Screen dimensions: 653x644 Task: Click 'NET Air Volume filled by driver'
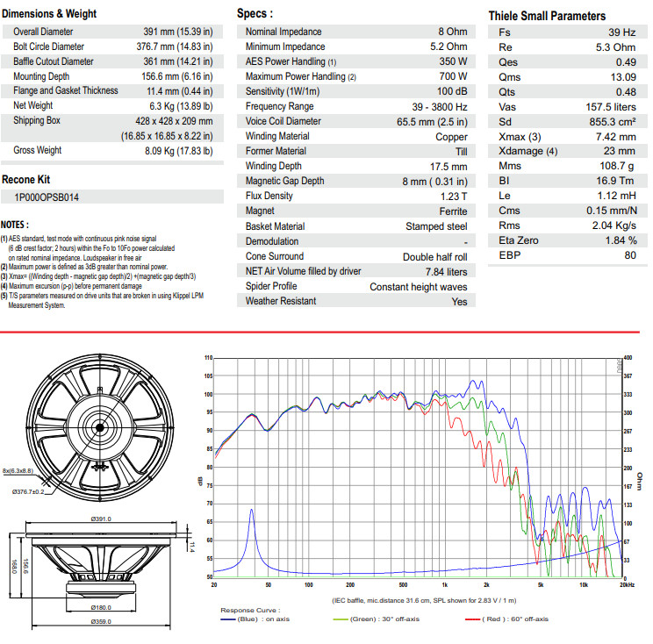303,271
